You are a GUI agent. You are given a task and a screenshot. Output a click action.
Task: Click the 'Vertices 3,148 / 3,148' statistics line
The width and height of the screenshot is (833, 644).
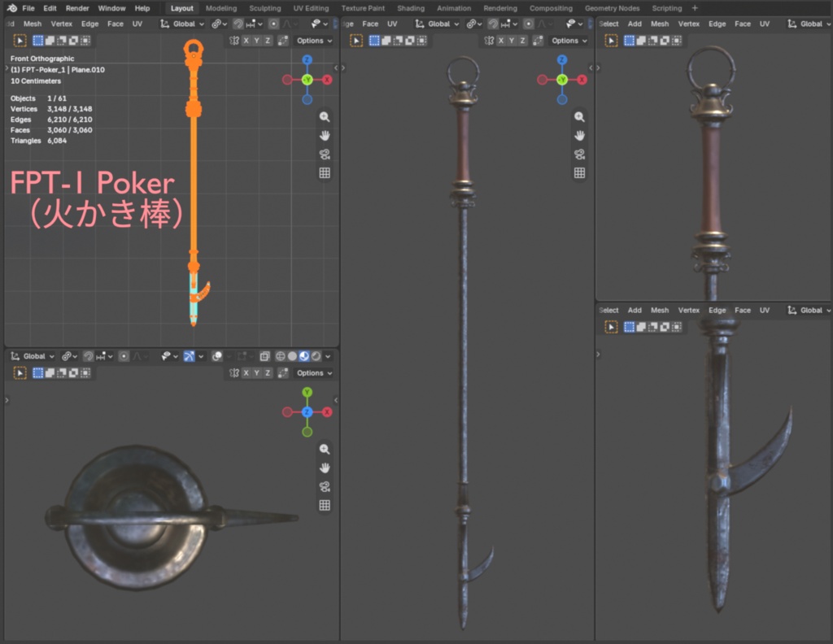pyautogui.click(x=51, y=109)
